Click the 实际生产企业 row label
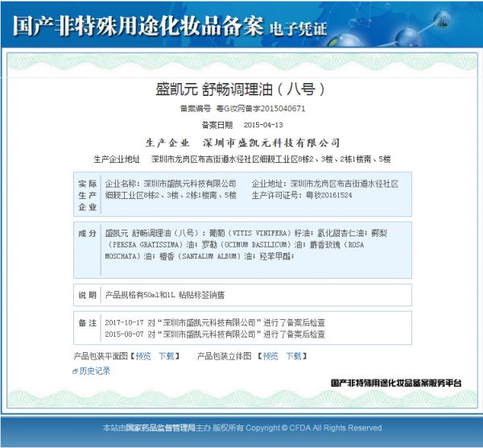 click(x=88, y=195)
